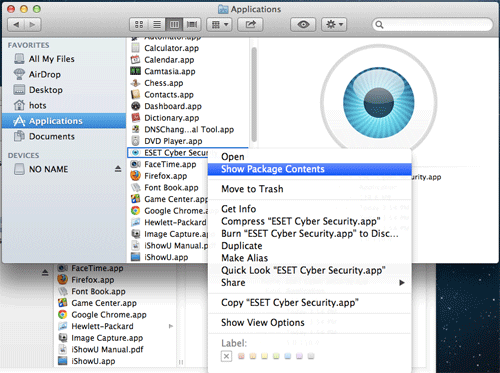This screenshot has width=500, height=373.
Task: Choose Copy "ESET Cyber Security.app"
Action: click(x=310, y=303)
